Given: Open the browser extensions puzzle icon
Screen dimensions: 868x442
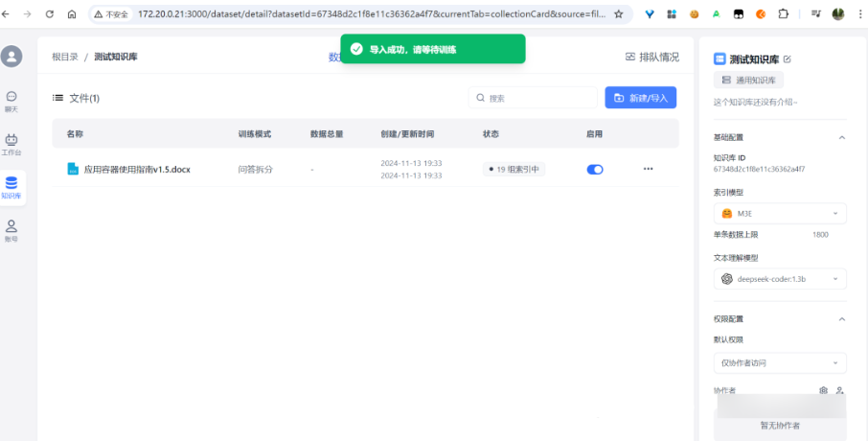Looking at the screenshot, I should pyautogui.click(x=784, y=14).
